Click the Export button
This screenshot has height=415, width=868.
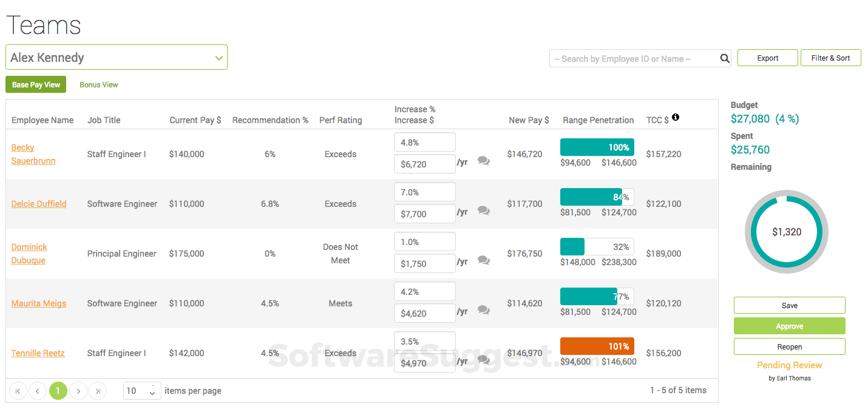(x=767, y=58)
